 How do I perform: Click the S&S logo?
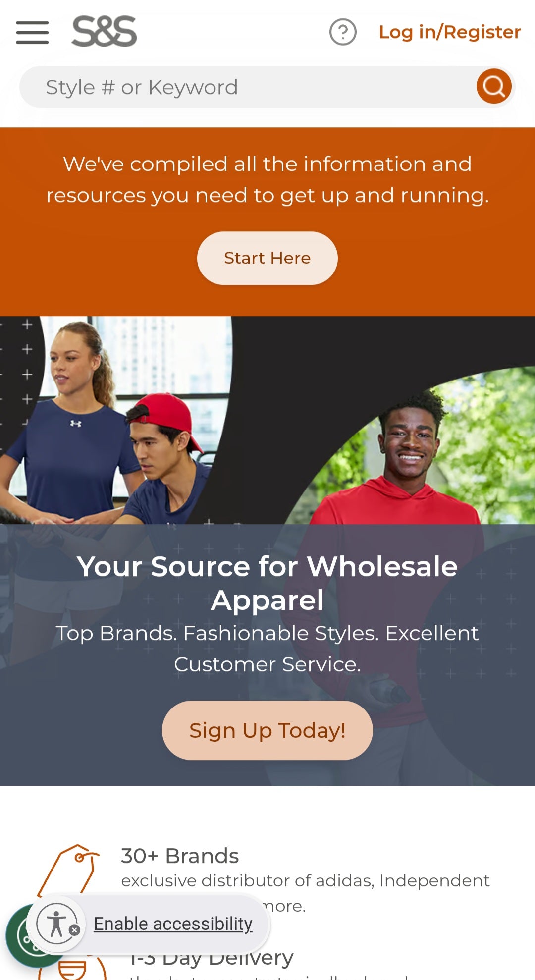point(104,31)
